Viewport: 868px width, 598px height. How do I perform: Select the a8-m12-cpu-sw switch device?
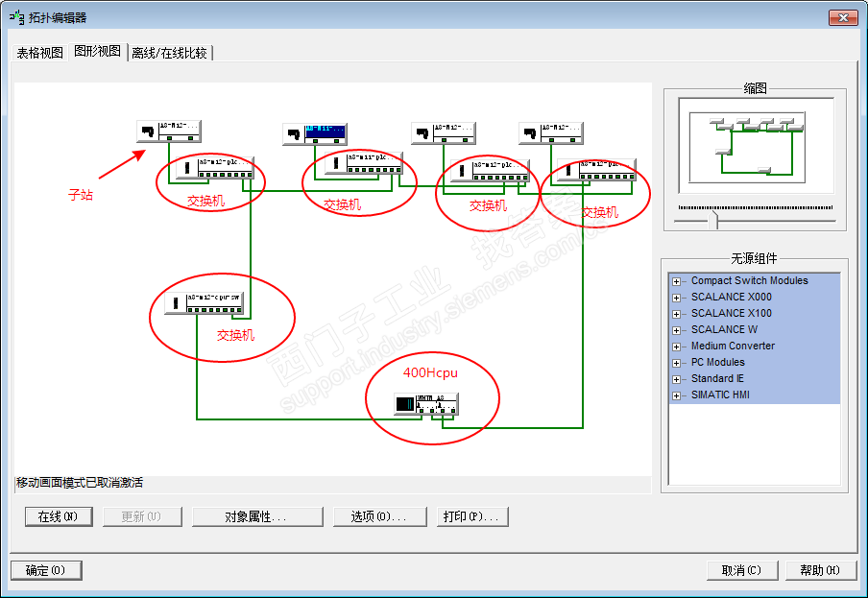[205, 303]
